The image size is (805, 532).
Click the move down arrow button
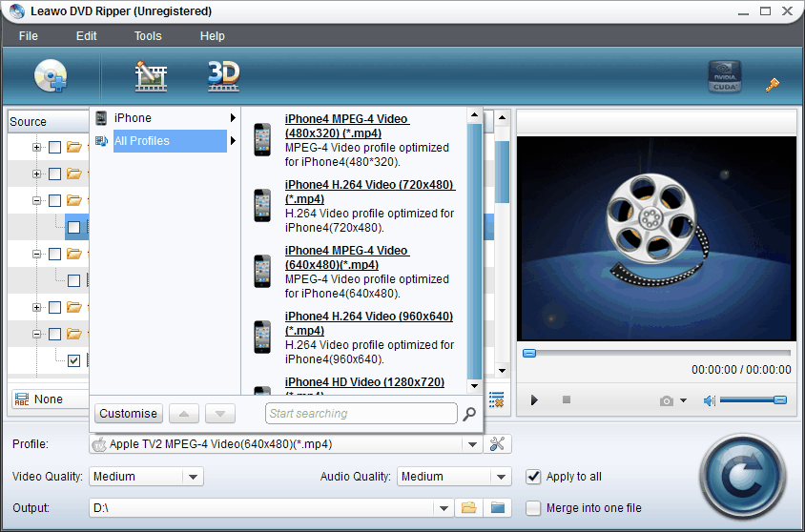[x=220, y=414]
